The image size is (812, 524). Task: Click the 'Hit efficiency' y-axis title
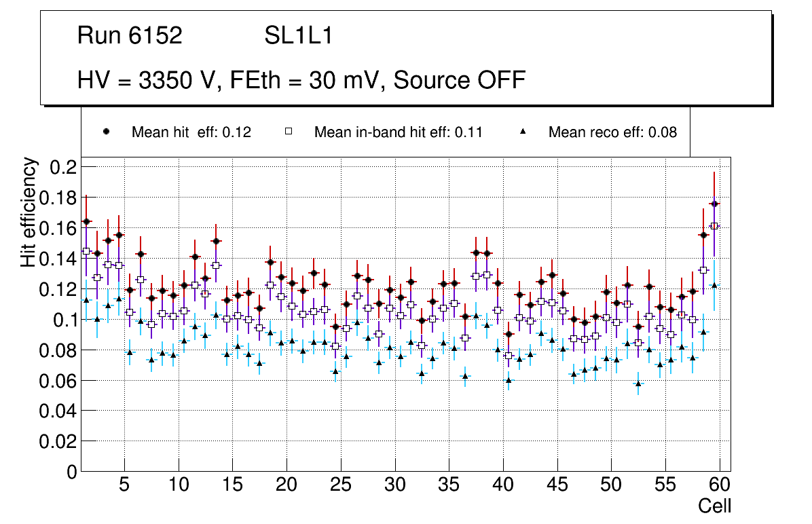coord(29,212)
